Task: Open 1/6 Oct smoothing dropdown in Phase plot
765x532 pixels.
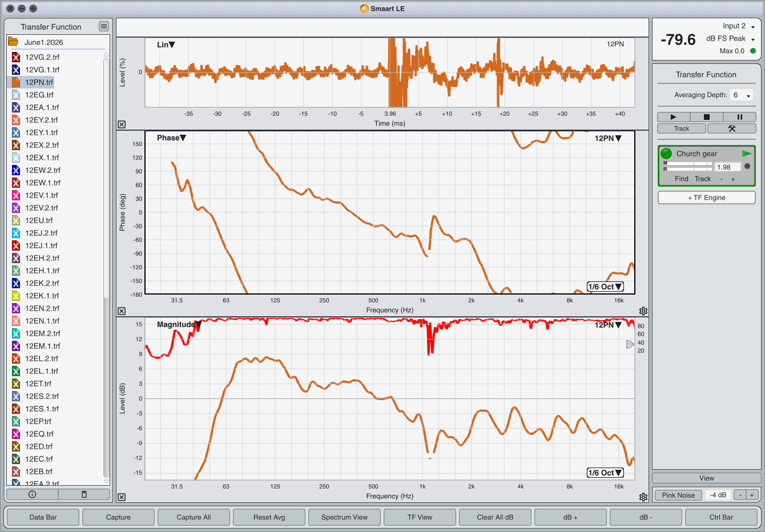Action: (605, 287)
